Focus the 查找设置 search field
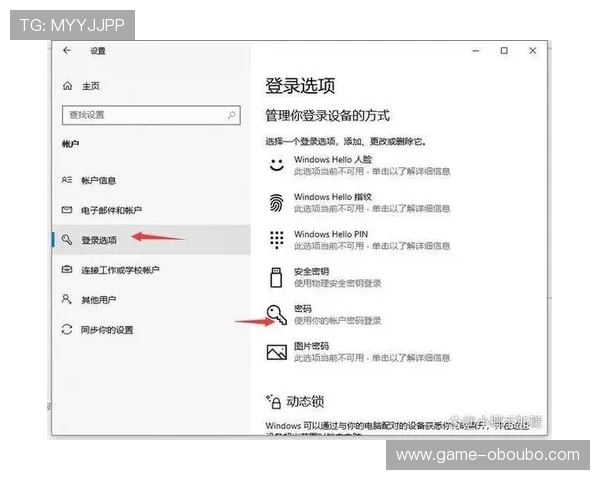This screenshot has width=600, height=480. 151,115
